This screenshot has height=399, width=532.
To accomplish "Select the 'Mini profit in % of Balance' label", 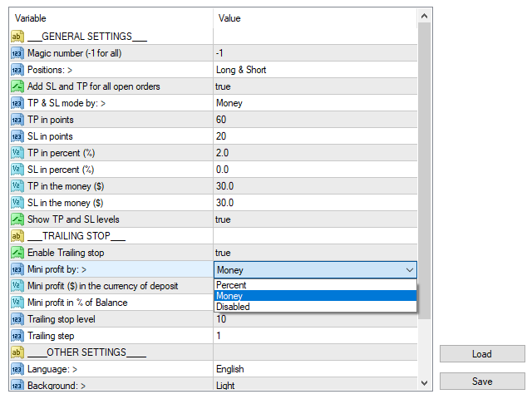I will 77,303.
